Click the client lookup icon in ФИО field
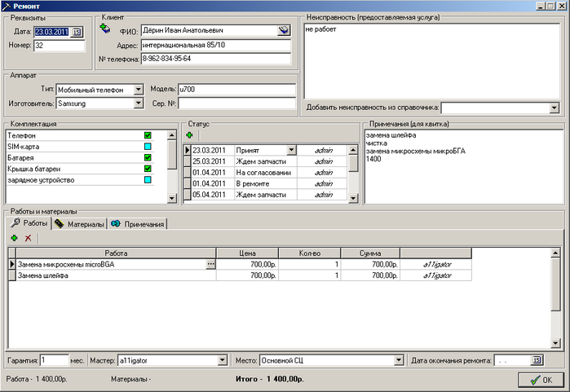Viewport: 570px width, 392px height. tap(283, 30)
